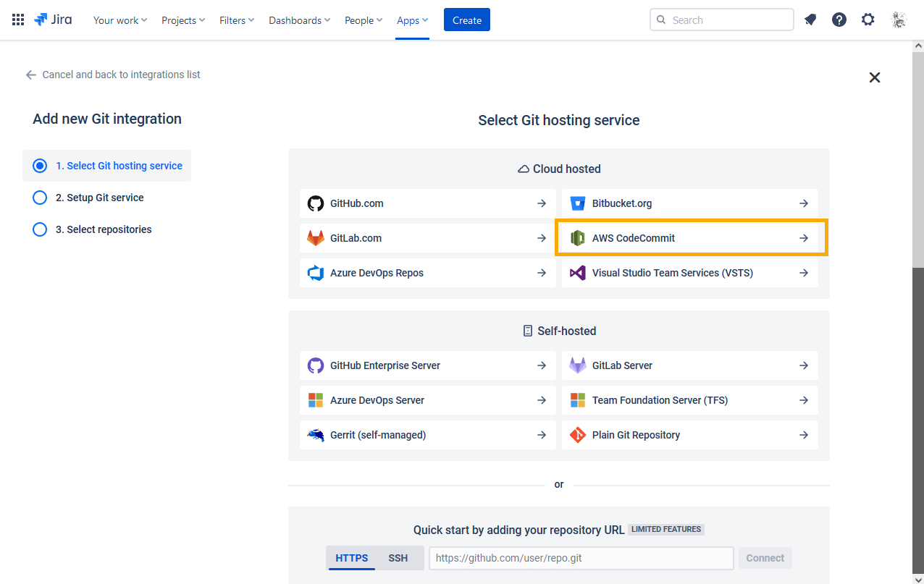Image resolution: width=924 pixels, height=584 pixels.
Task: Click the GitLab.com fox icon
Action: 316,238
